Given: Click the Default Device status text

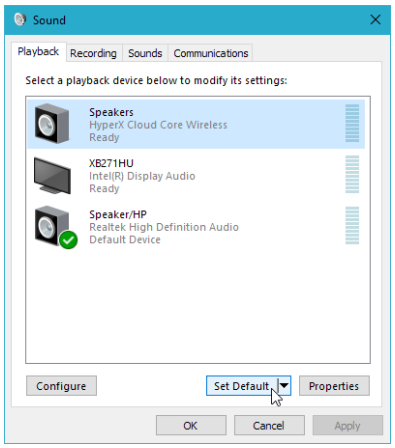Looking at the screenshot, I should pos(125,240).
